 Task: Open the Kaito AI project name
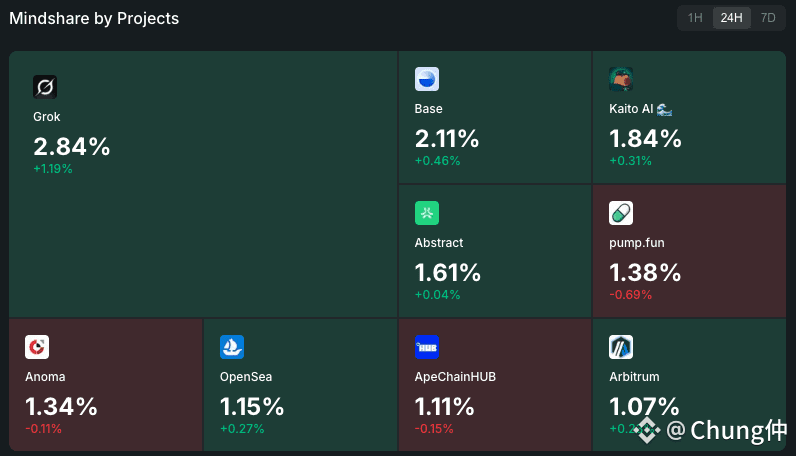tap(641, 109)
